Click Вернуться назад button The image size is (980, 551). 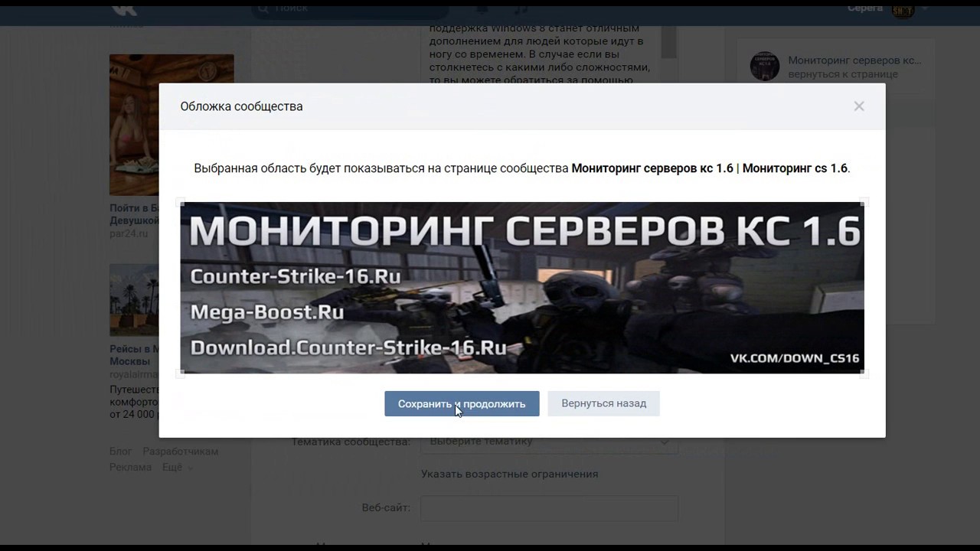point(603,403)
